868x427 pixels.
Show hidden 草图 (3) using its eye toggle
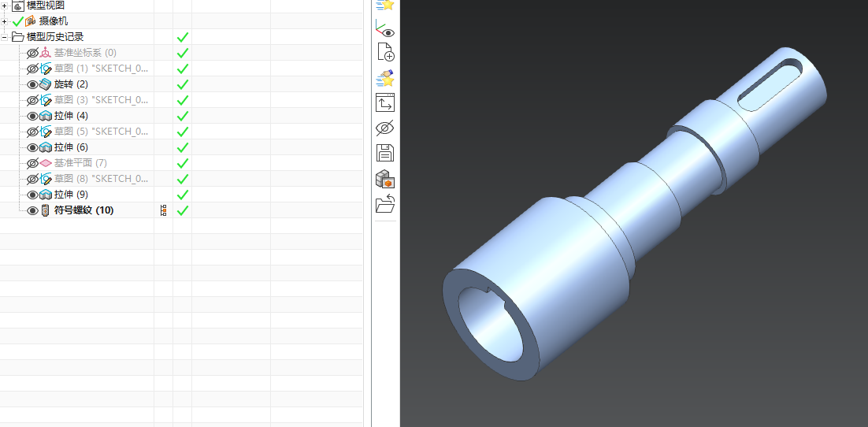[32, 101]
